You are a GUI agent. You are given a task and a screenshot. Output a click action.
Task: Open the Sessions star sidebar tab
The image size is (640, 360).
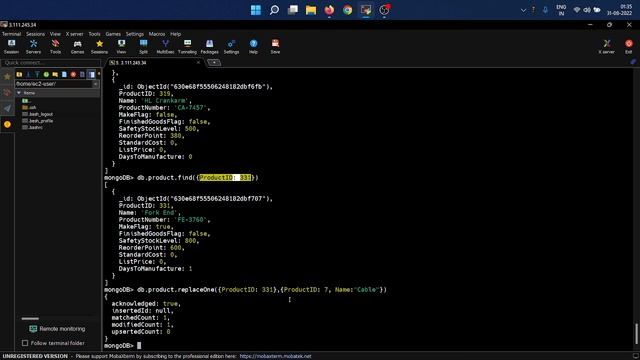(x=7, y=77)
